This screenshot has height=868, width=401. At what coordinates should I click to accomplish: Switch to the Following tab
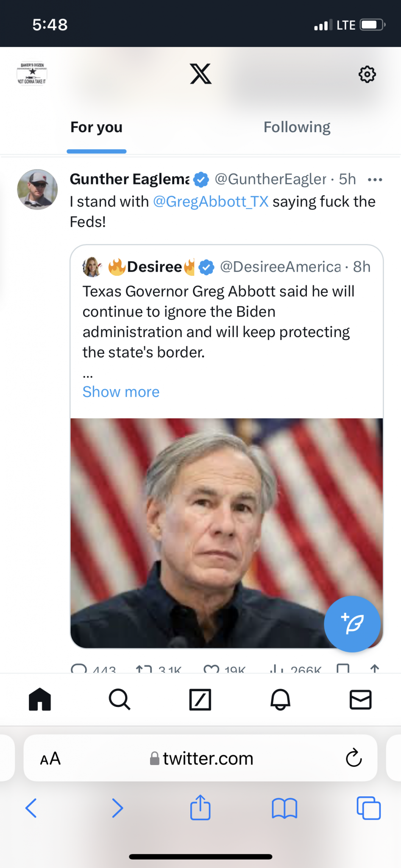[x=297, y=127]
